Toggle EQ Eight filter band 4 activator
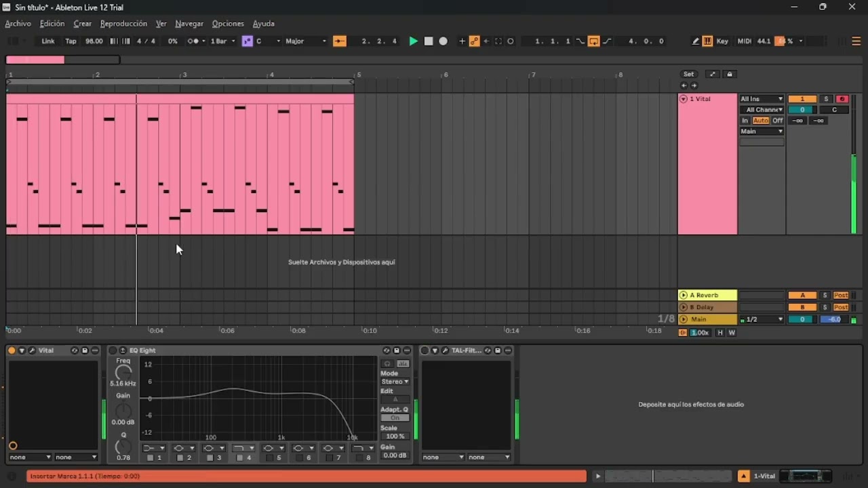Viewport: 868px width, 488px height. (x=239, y=458)
